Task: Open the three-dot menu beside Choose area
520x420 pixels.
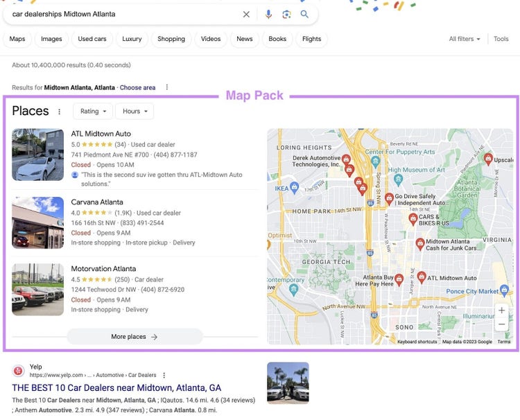Action: (x=167, y=87)
